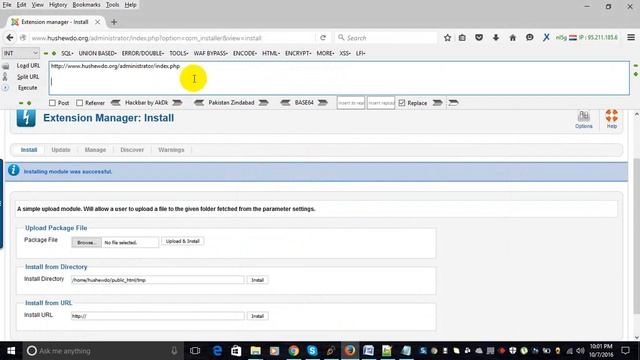Click the Split URL icon in HackBar

click(x=5, y=77)
